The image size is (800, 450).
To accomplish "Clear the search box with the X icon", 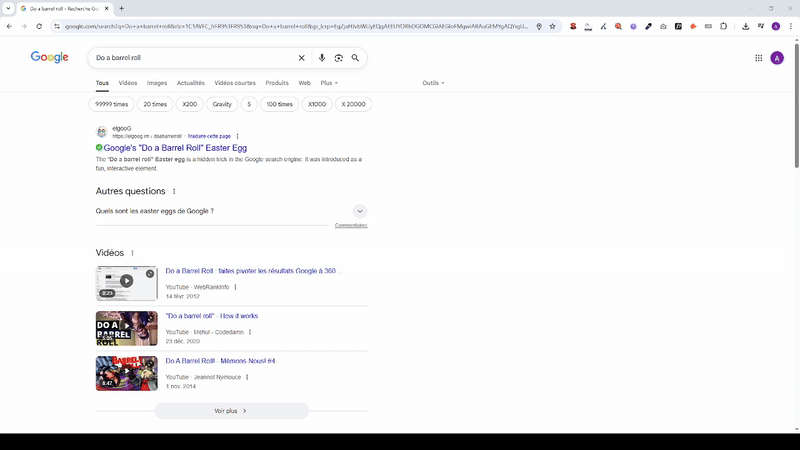I will pyautogui.click(x=302, y=58).
